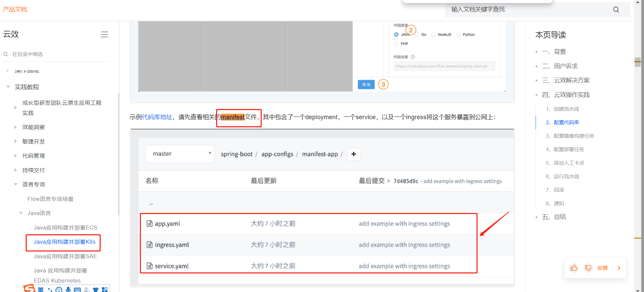Click the 在目录中筛选 filter input
644x292 pixels.
(x=56, y=54)
